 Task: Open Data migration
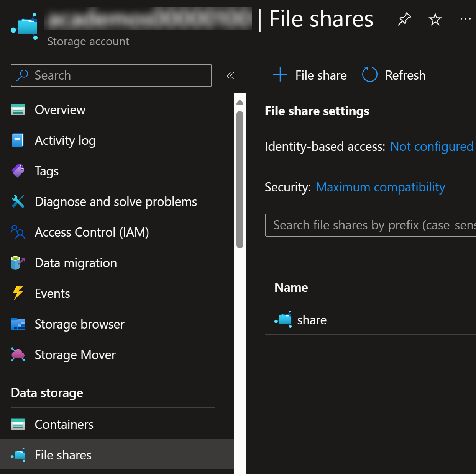pyautogui.click(x=76, y=263)
